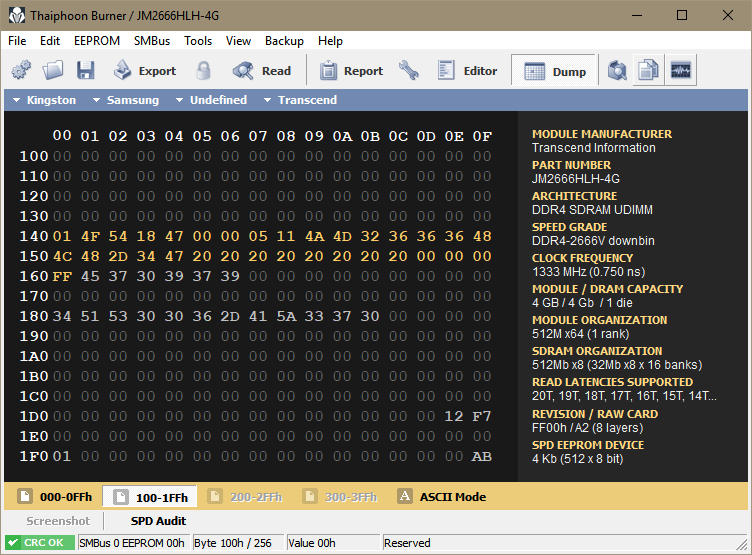Expand the Transcend dropdown
Viewport: 752px width, 555px height.
[x=300, y=100]
